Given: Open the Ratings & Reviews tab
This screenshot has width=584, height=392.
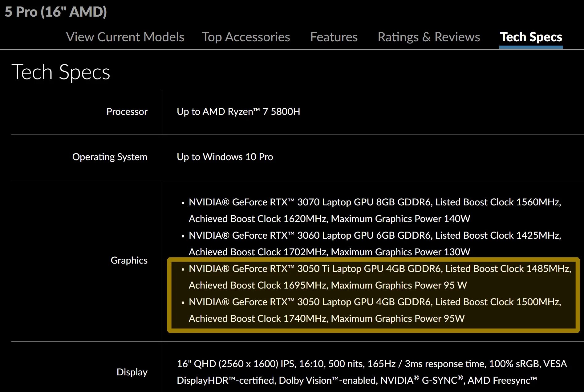Looking at the screenshot, I should click(x=428, y=37).
